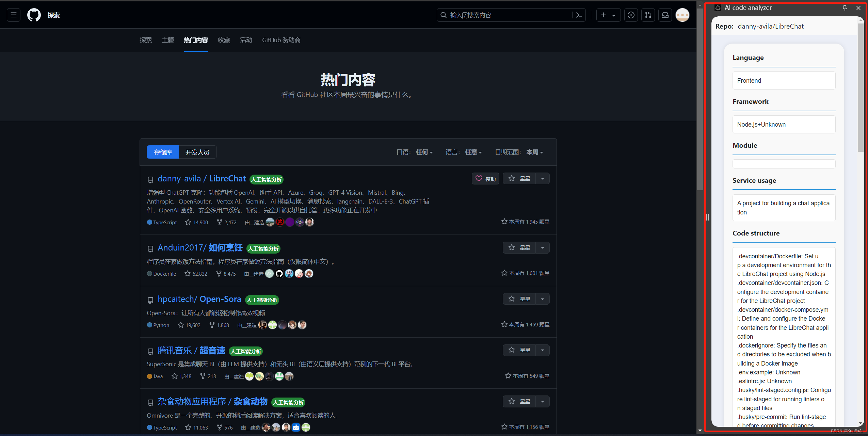
Task: Open the GitHub 赞助商 Sponsors tab
Action: pyautogui.click(x=281, y=40)
